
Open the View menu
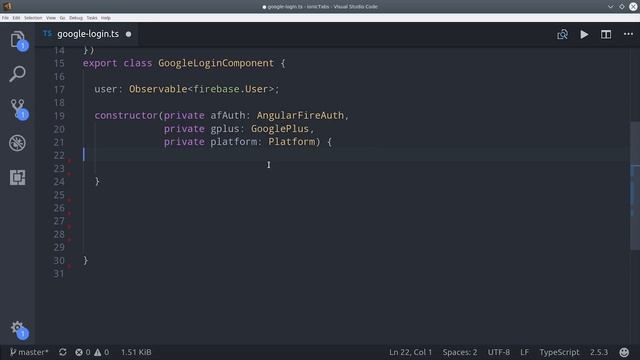point(51,18)
